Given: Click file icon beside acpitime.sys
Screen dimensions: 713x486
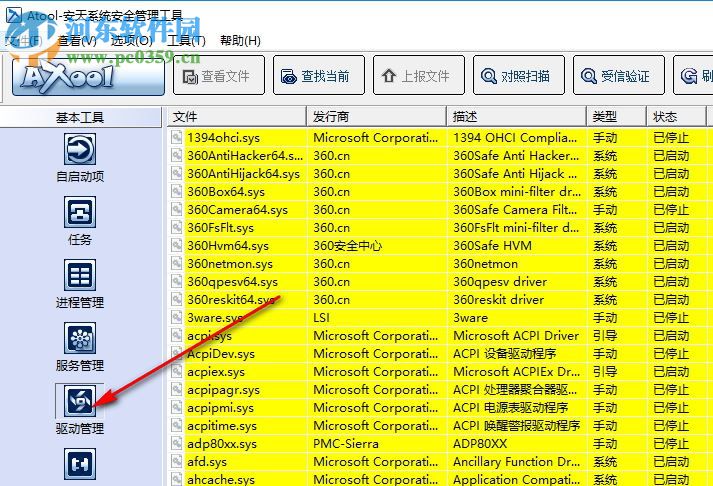Looking at the screenshot, I should coord(177,426).
